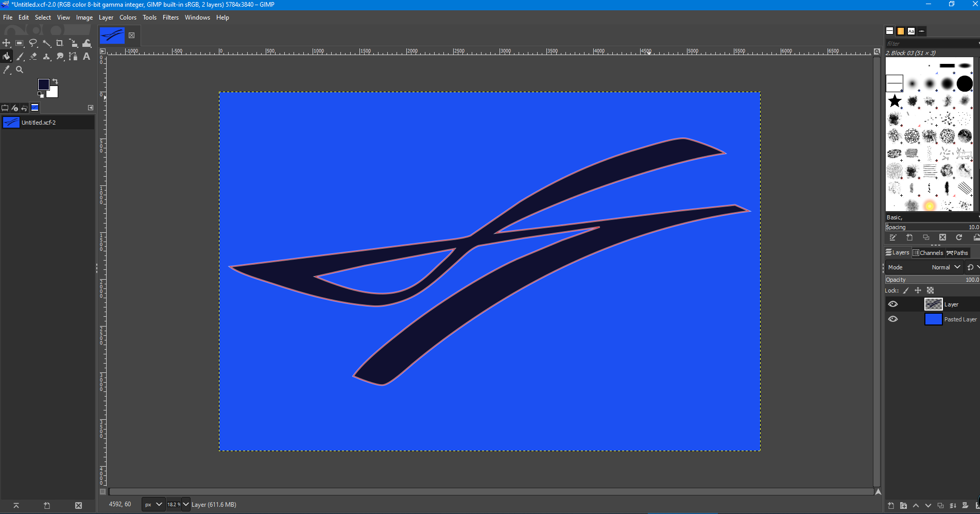Switch to the Brushes dock tab
980x514 pixels.
[x=890, y=31]
